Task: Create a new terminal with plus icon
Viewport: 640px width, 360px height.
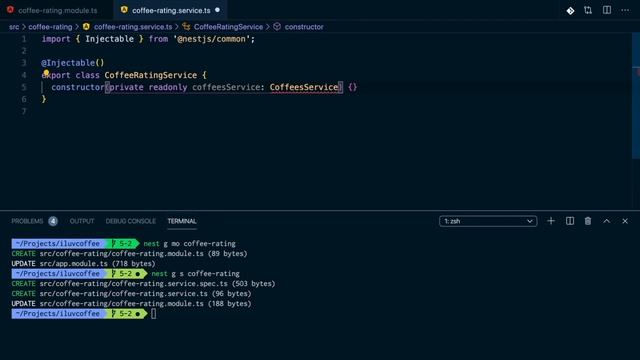Action: (551, 221)
